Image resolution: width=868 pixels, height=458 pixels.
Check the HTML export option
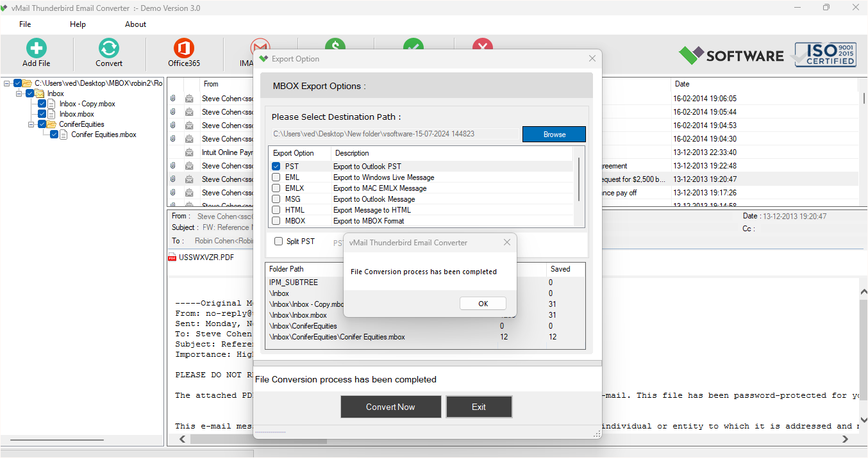point(276,210)
